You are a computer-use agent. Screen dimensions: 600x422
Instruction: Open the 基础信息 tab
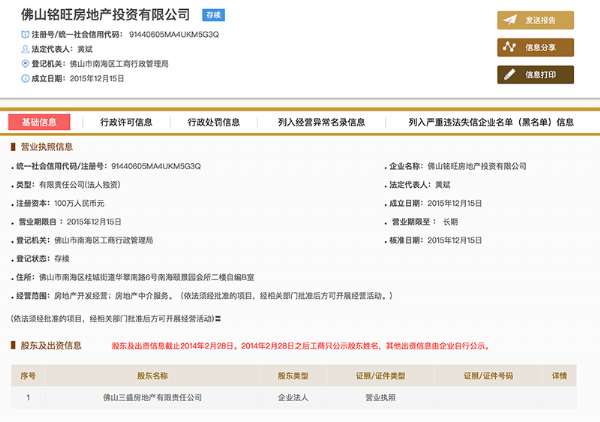pos(39,122)
